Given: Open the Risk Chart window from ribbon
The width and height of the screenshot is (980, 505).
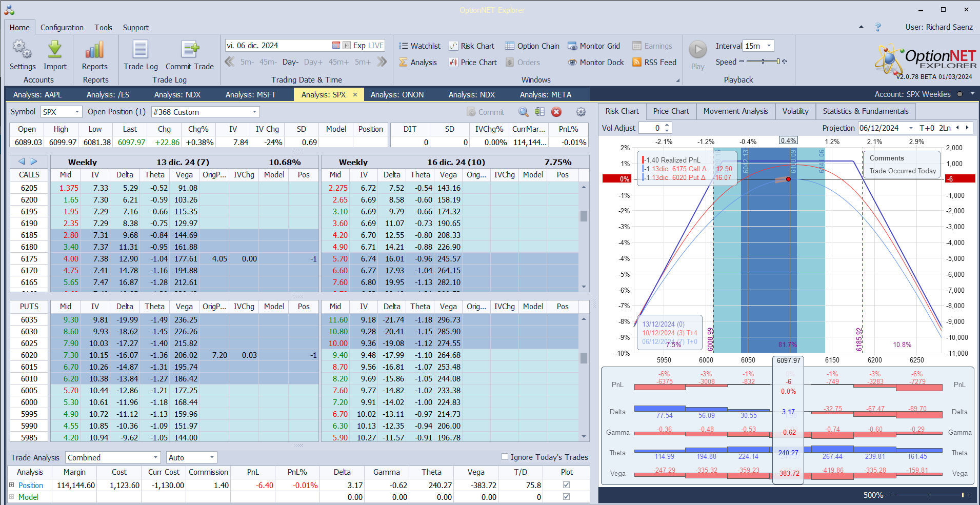Looking at the screenshot, I should (x=472, y=46).
